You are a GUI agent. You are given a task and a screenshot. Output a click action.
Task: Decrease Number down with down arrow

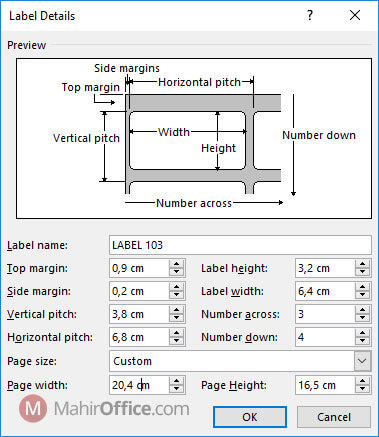click(x=362, y=341)
